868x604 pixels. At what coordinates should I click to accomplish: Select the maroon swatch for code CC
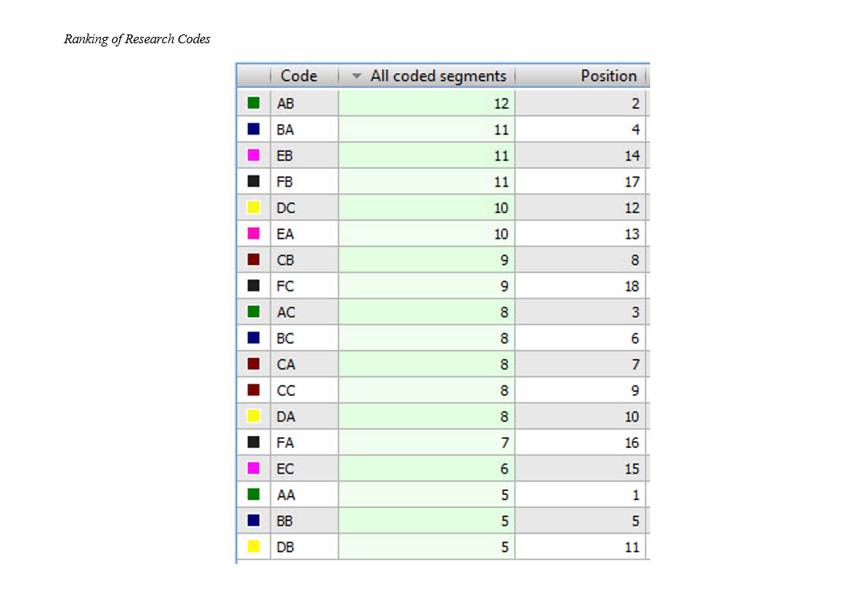[x=254, y=390]
